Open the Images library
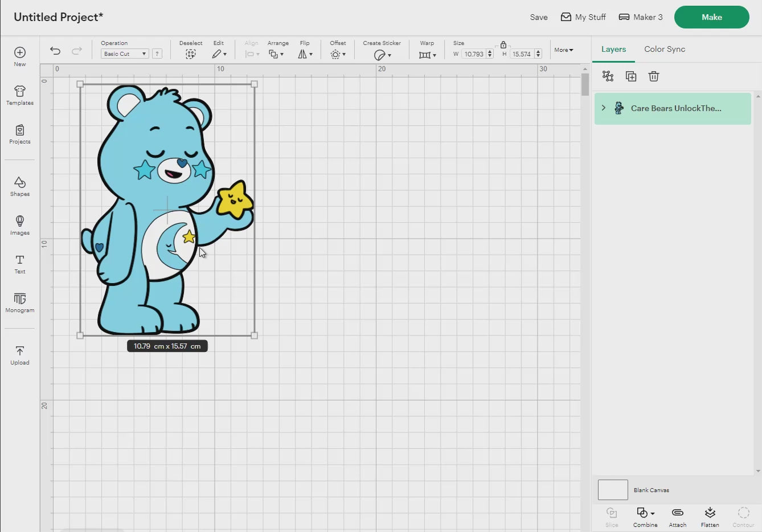762x532 pixels. (x=20, y=225)
